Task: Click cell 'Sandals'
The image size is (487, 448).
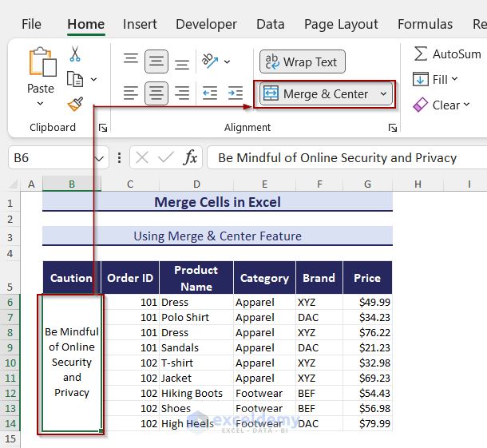Action: pyautogui.click(x=196, y=347)
